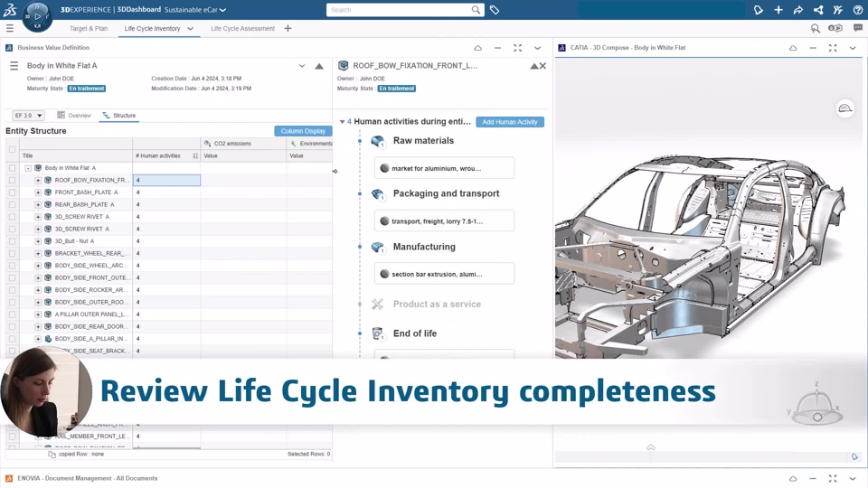Click the Column Display button
The height and width of the screenshot is (488, 868).
point(303,131)
